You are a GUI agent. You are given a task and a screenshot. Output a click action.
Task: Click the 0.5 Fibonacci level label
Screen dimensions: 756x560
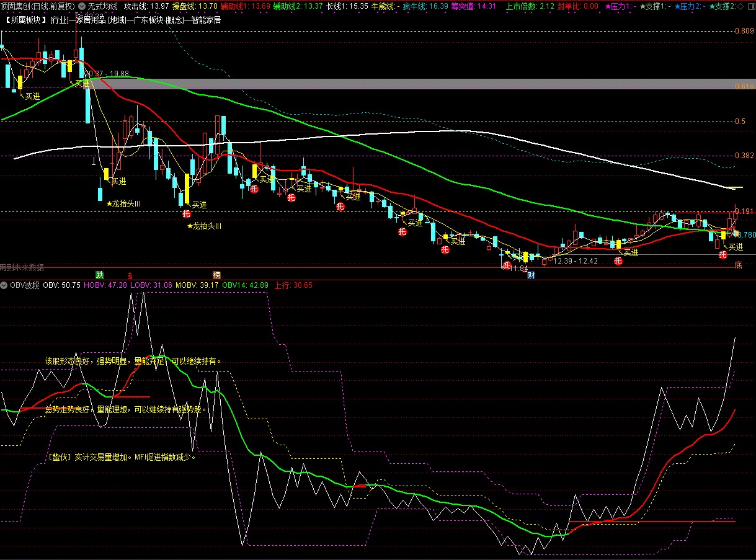[x=739, y=122]
